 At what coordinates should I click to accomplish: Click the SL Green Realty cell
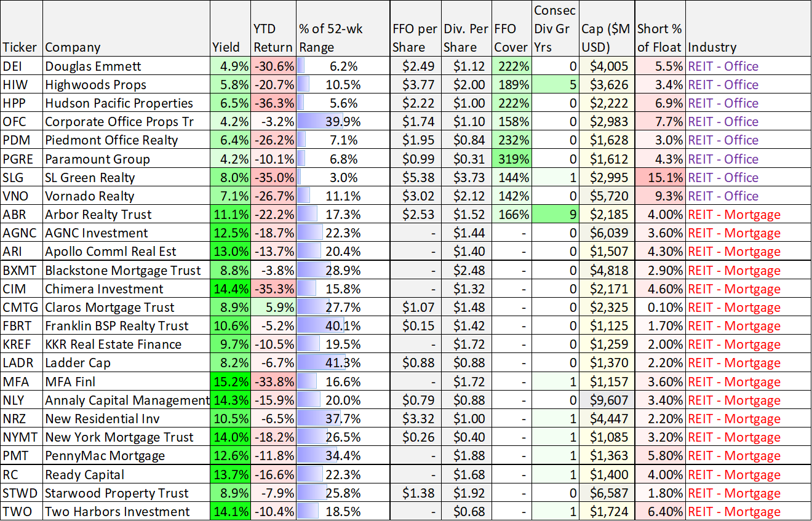(126, 178)
